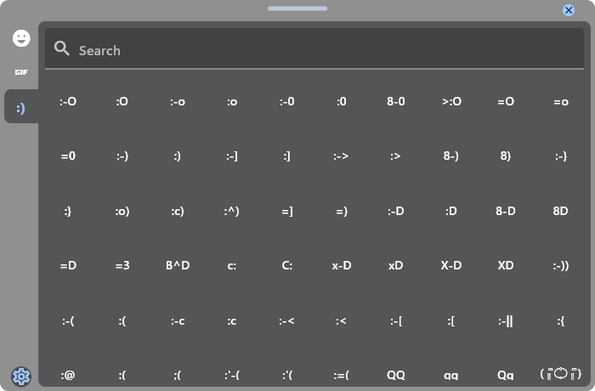Insert the 8-0 emoticon

(396, 102)
